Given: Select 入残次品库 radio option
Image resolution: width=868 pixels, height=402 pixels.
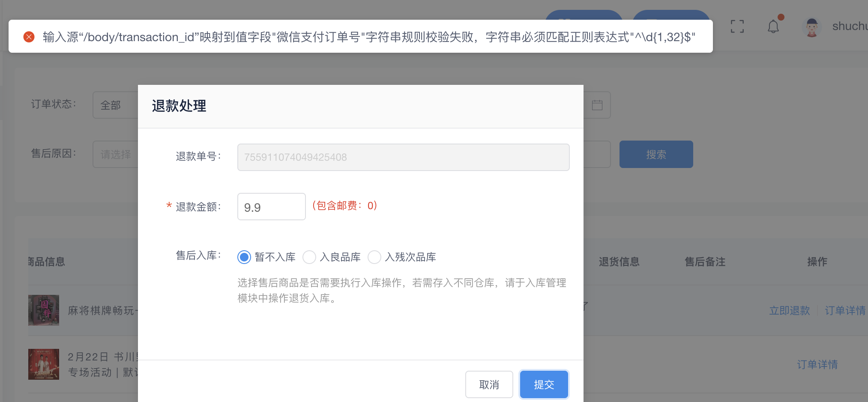Looking at the screenshot, I should click(x=374, y=257).
